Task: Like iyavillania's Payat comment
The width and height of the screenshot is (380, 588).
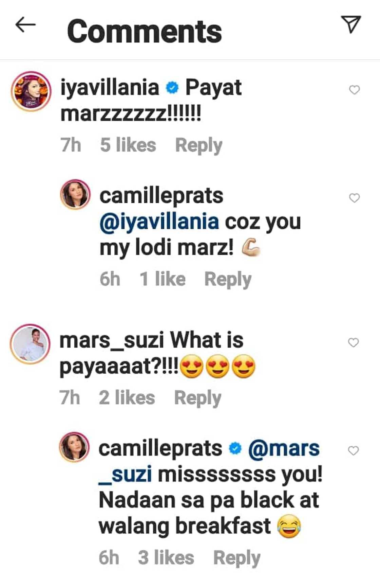Action: point(354,90)
